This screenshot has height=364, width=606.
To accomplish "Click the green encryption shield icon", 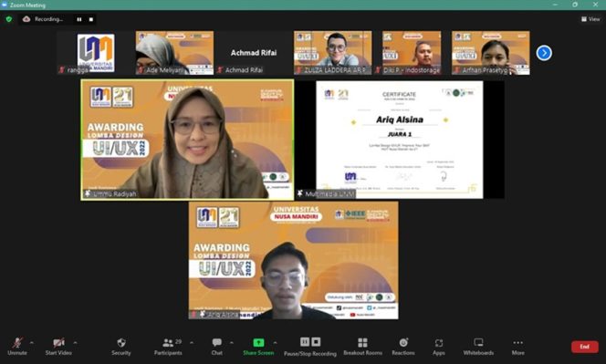I will click(x=9, y=19).
